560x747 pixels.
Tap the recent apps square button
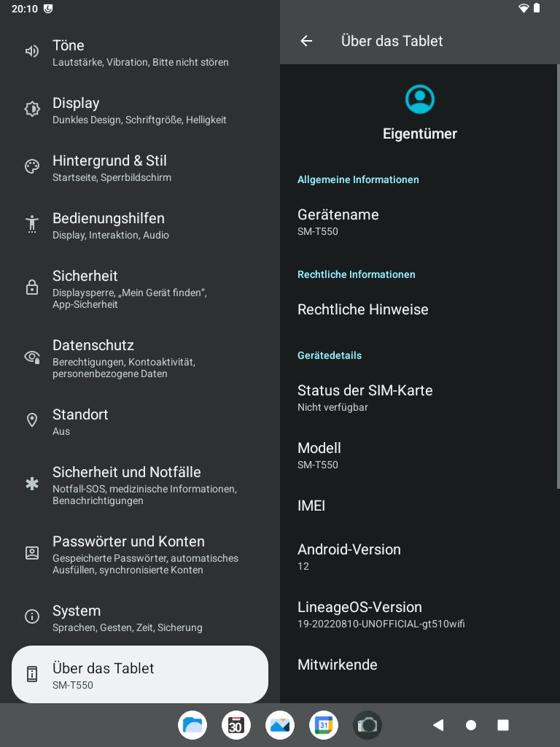pos(503,725)
